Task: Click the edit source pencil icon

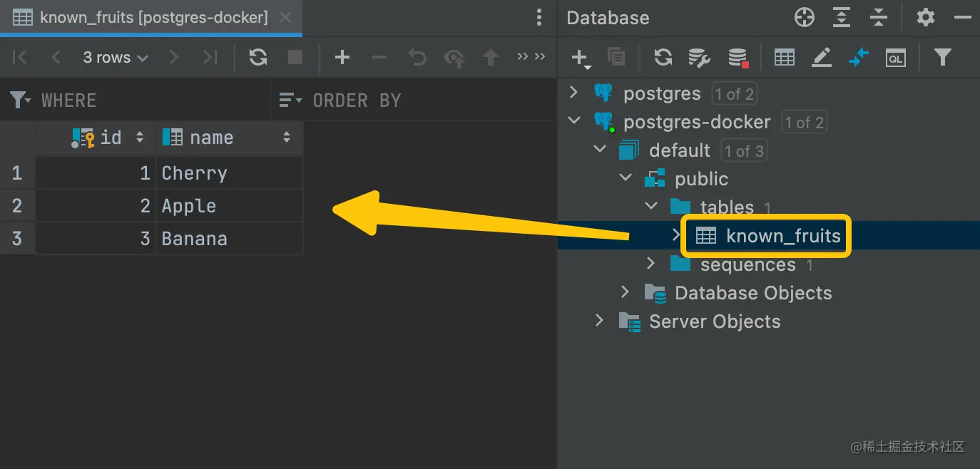Action: (x=822, y=57)
